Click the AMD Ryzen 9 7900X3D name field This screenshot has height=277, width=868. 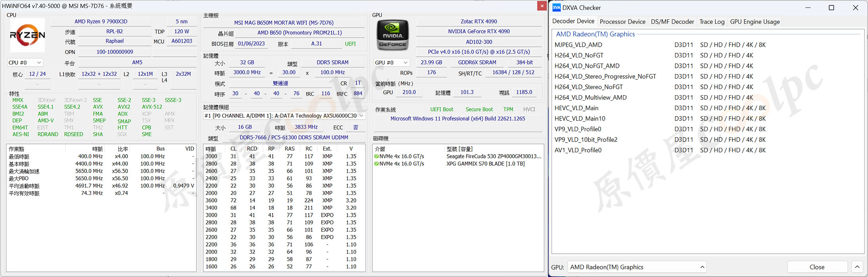click(x=101, y=21)
